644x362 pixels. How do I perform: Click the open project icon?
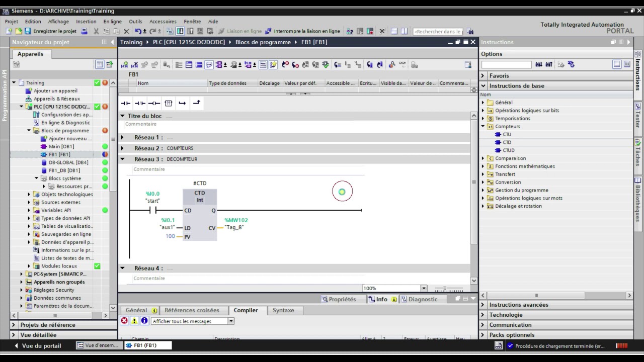click(19, 31)
